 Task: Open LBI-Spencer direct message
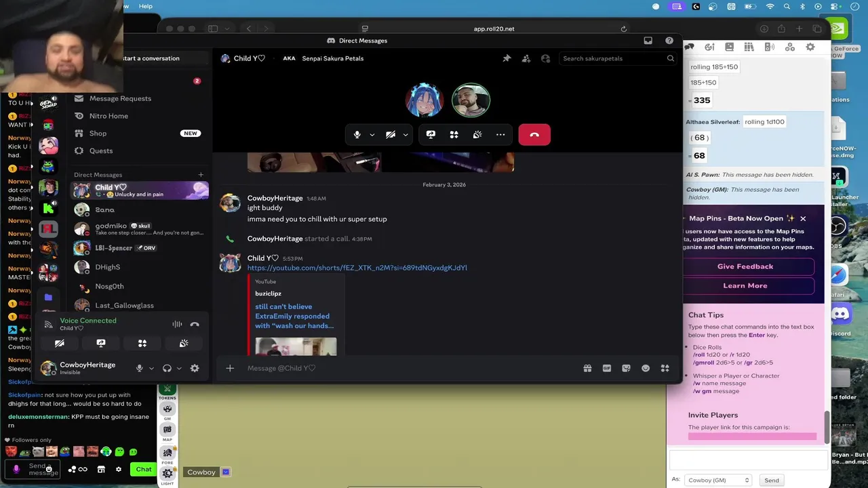[139, 248]
